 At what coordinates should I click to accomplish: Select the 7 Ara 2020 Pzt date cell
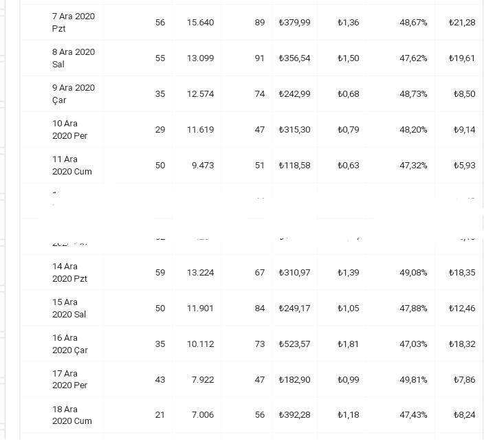74,23
